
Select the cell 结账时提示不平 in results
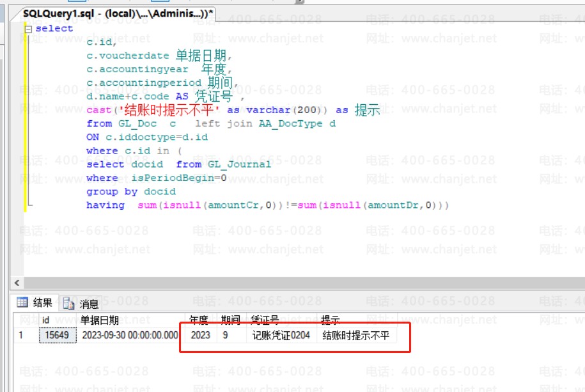tap(356, 335)
